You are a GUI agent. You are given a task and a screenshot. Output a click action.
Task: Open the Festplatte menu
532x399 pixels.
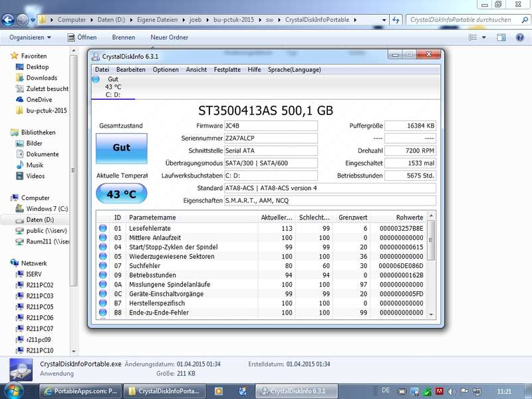tap(227, 70)
